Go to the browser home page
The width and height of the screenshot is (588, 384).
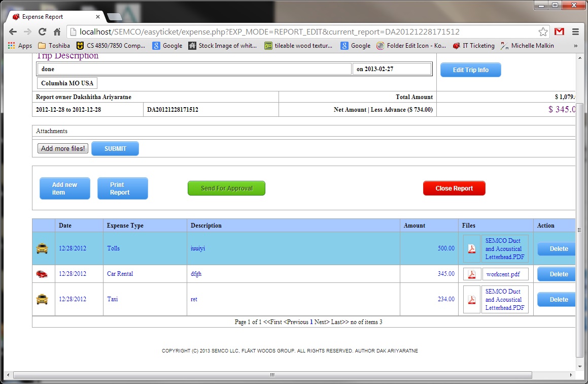[57, 31]
